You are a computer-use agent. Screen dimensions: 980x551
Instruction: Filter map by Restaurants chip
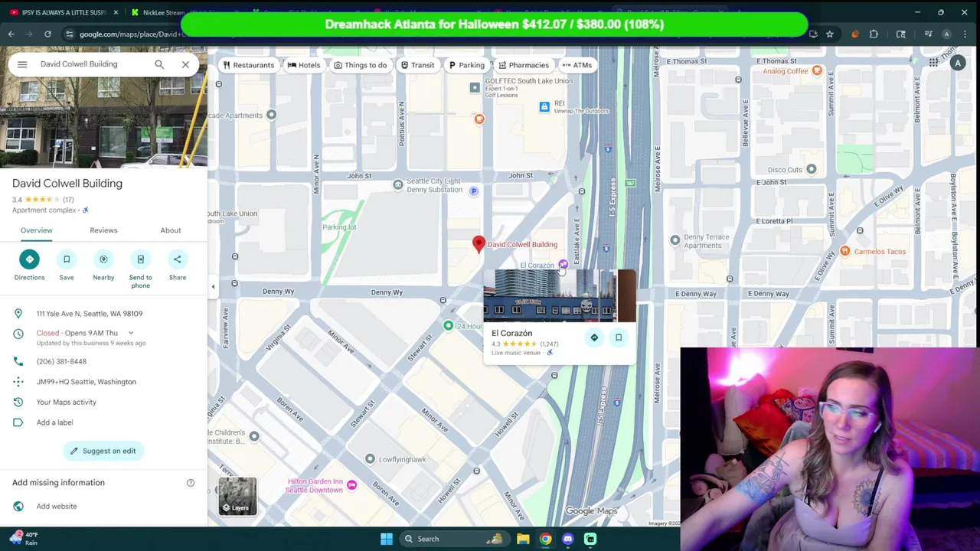pos(248,65)
